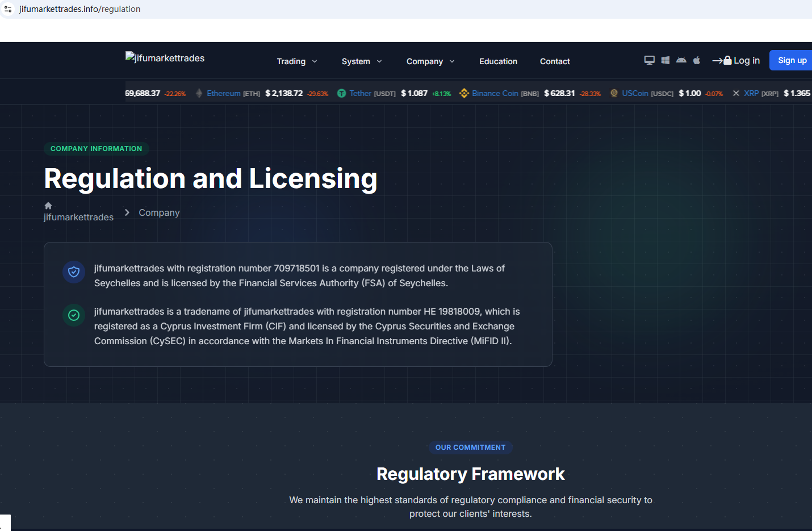Click the Tether coin icon in ticker
The image size is (812, 531).
tap(341, 93)
